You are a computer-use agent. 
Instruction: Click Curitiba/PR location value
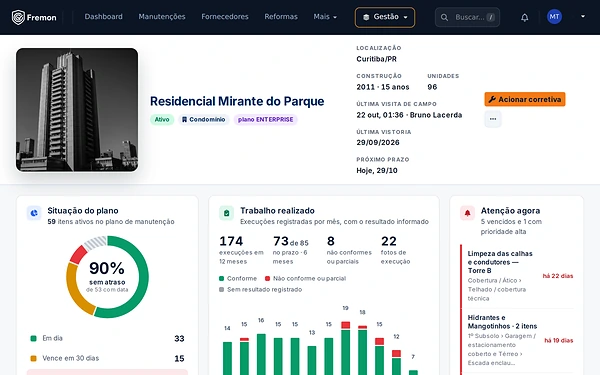click(x=376, y=59)
